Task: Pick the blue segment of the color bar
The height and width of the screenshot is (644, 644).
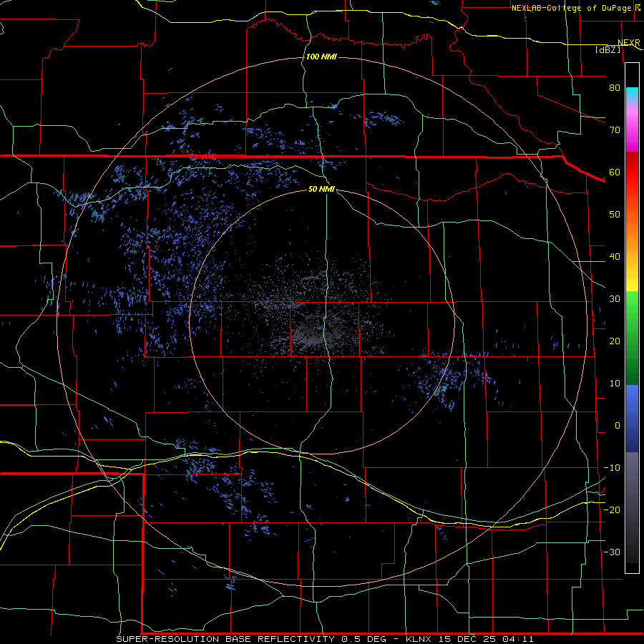Action: point(632,419)
